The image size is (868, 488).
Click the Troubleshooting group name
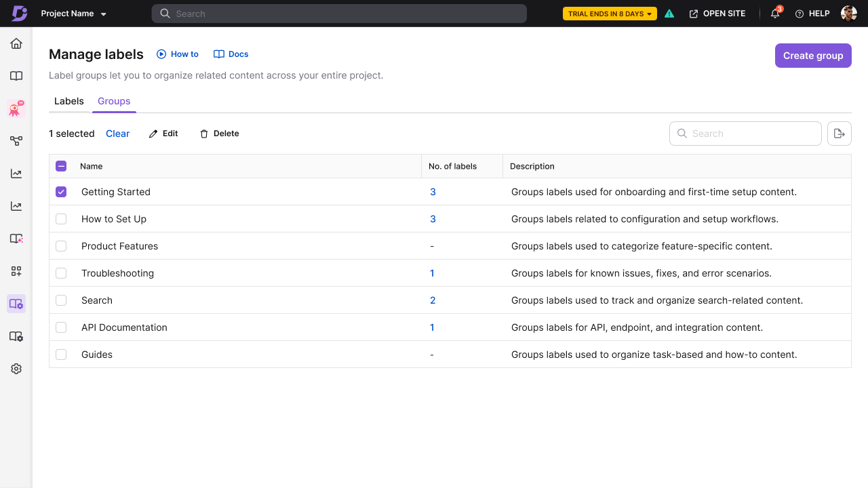click(117, 273)
